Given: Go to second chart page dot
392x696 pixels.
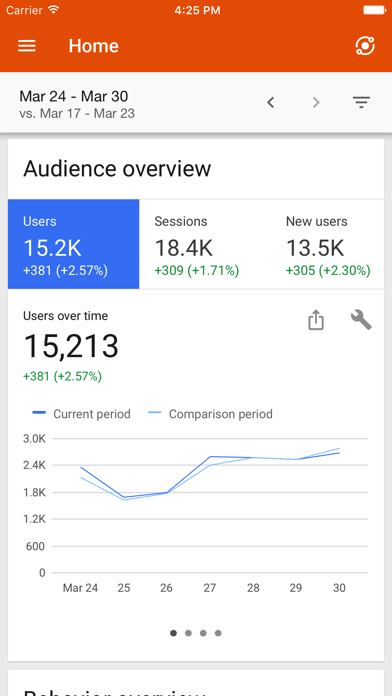Looking at the screenshot, I should (188, 633).
